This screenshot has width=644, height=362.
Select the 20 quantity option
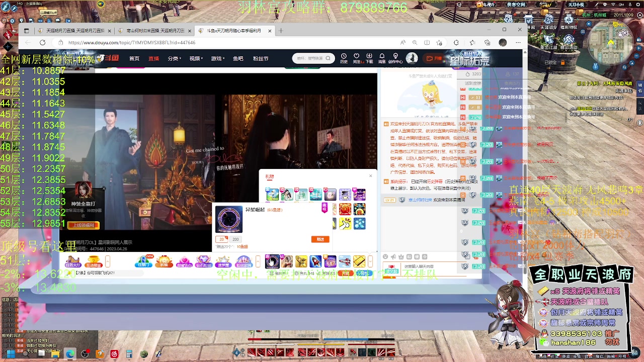(221, 239)
